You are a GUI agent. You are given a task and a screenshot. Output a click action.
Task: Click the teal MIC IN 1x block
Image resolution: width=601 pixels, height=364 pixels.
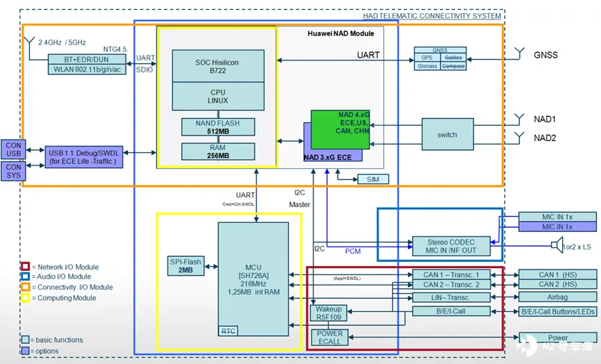pyautogui.click(x=557, y=217)
